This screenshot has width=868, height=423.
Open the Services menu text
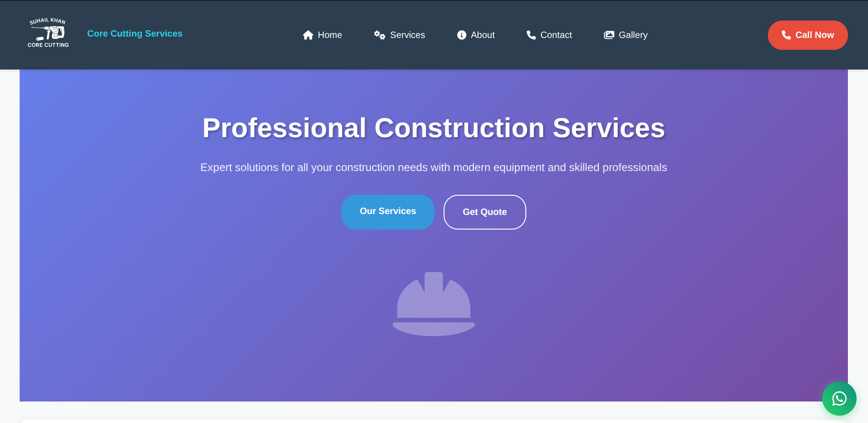[x=408, y=35]
